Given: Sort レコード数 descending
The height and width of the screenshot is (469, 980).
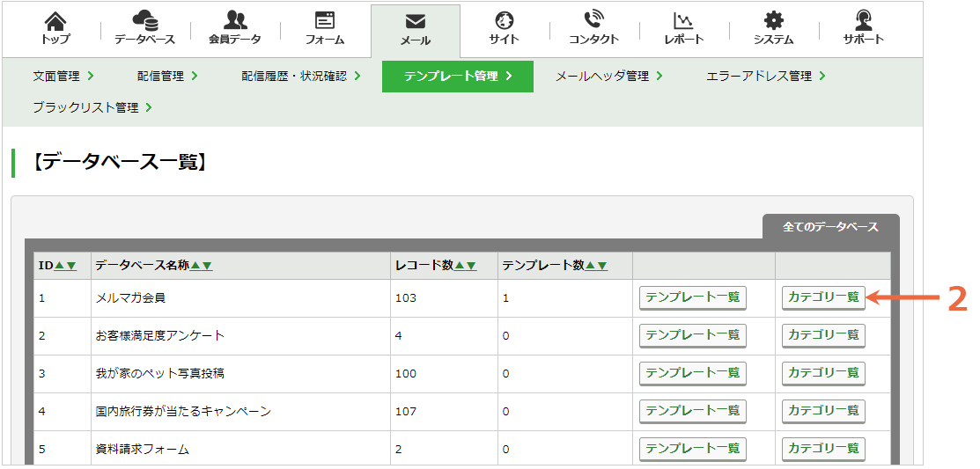Looking at the screenshot, I should pyautogui.click(x=471, y=266).
